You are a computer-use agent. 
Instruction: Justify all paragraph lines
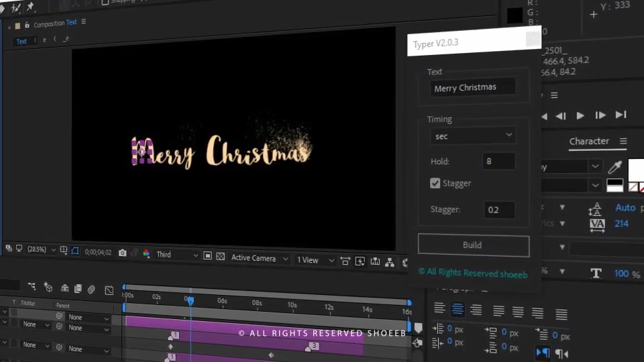(561, 314)
